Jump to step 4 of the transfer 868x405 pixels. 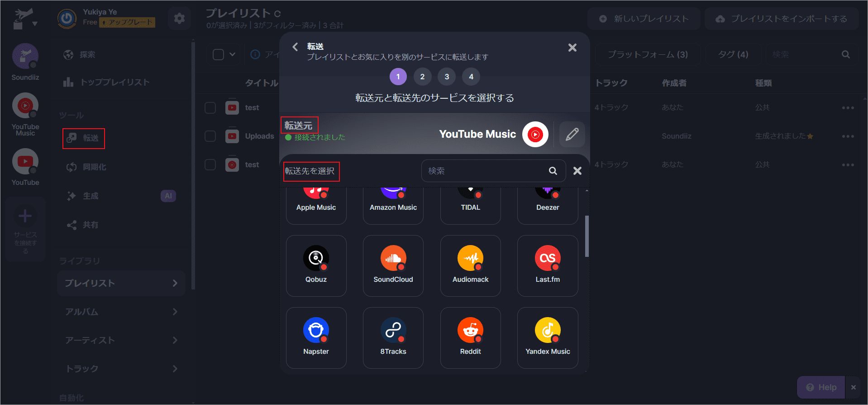[x=471, y=77]
